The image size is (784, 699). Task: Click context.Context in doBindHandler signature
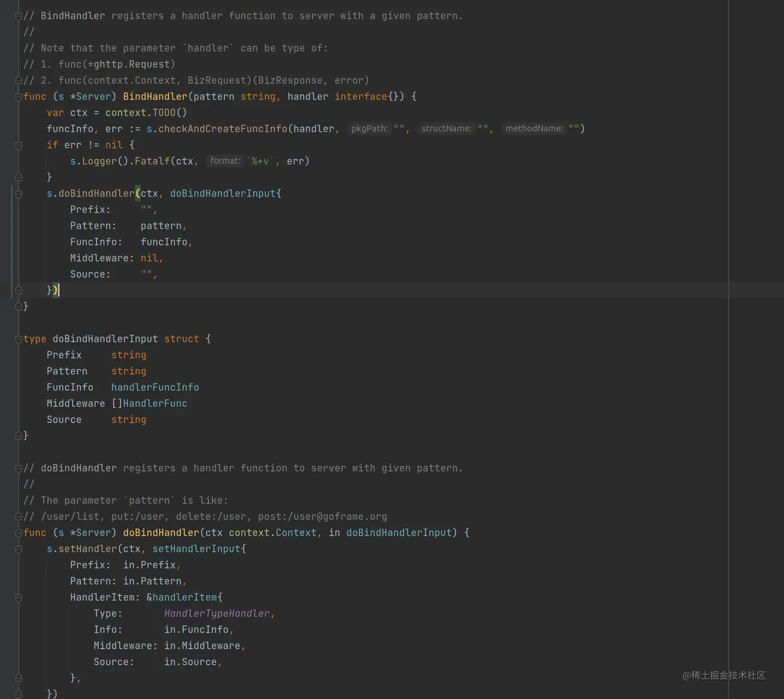pos(273,533)
